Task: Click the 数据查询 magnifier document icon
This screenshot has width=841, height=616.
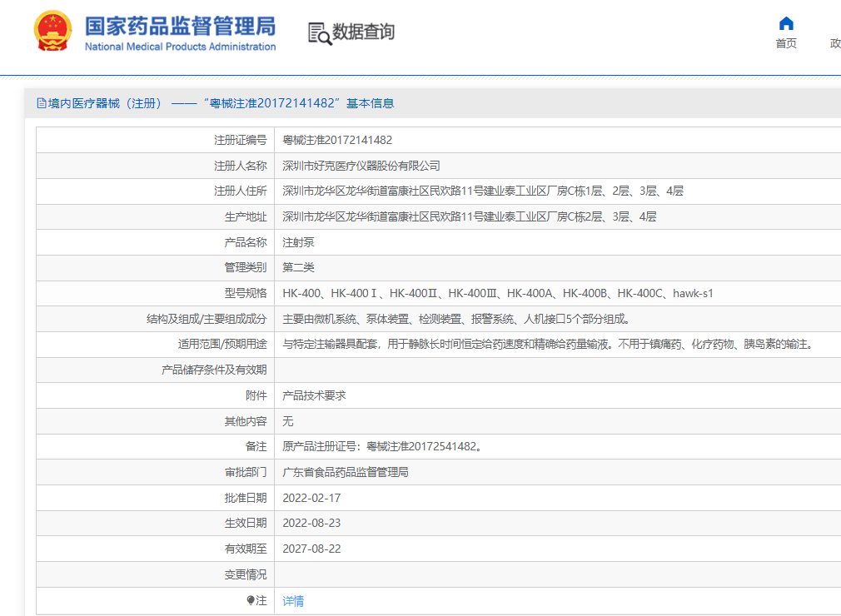Action: click(320, 33)
